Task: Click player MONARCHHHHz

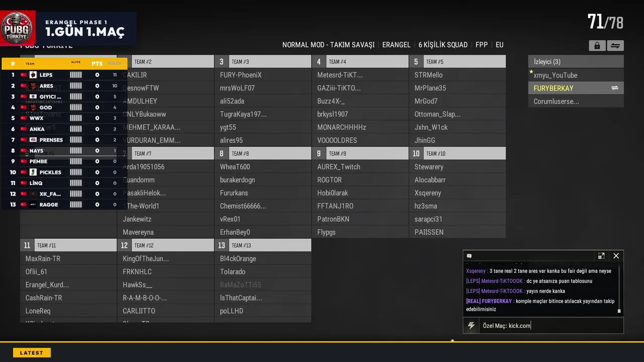Action: coord(360,127)
